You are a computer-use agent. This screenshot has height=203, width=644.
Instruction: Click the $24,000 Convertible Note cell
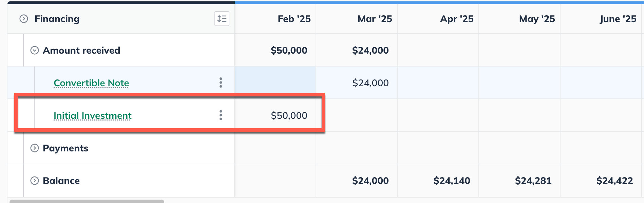(371, 82)
